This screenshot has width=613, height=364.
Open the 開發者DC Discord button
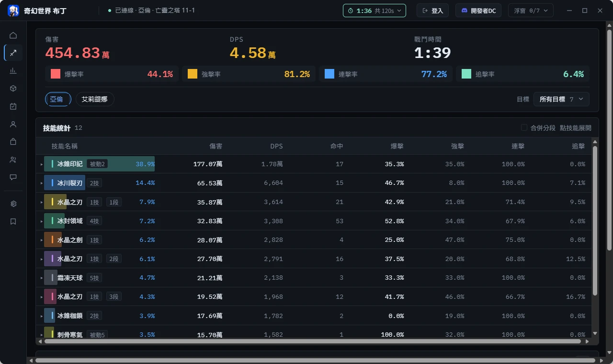click(478, 11)
